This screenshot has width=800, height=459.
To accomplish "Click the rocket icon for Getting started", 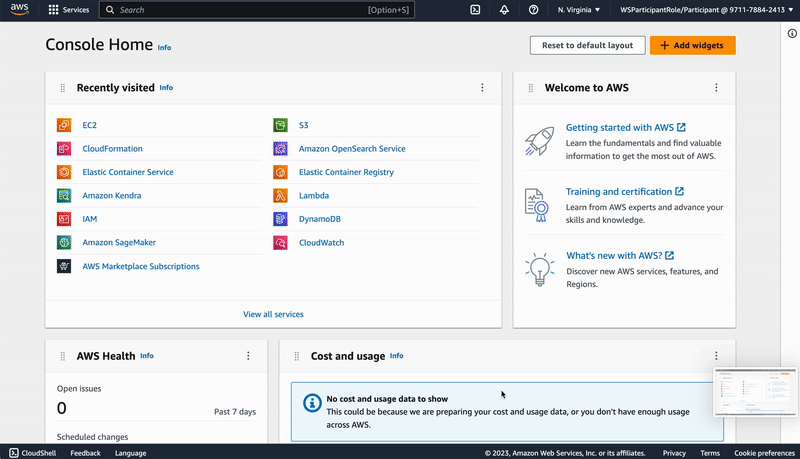I will point(539,141).
